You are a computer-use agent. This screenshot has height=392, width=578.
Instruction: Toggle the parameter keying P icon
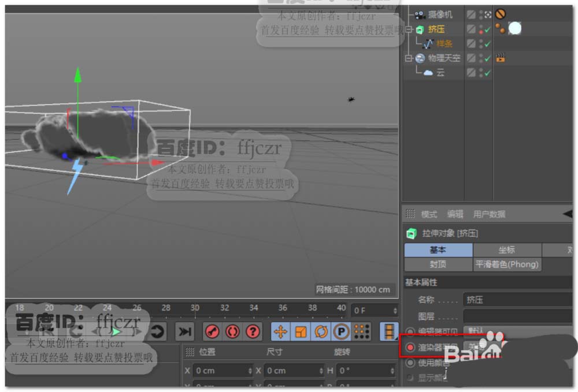[342, 331]
